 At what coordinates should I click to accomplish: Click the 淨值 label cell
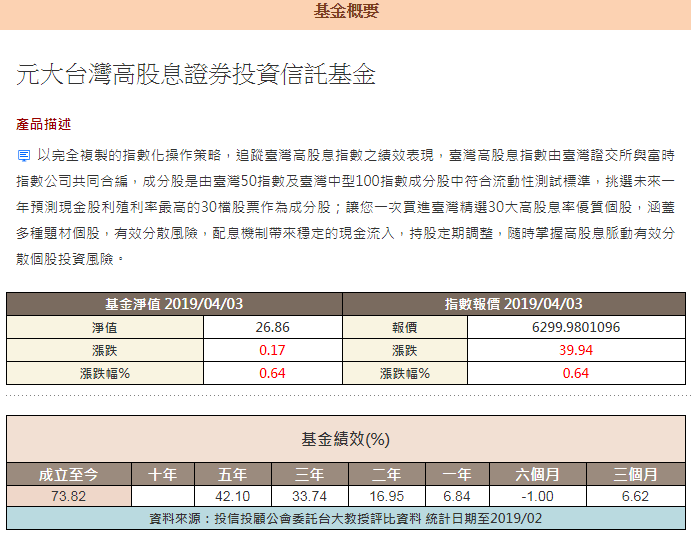[105, 327]
